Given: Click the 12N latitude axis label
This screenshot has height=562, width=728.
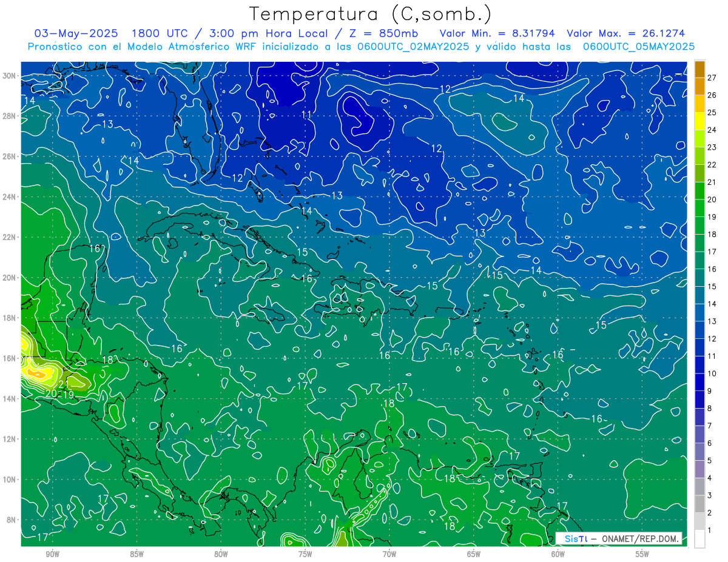Looking at the screenshot, I should point(10,439).
